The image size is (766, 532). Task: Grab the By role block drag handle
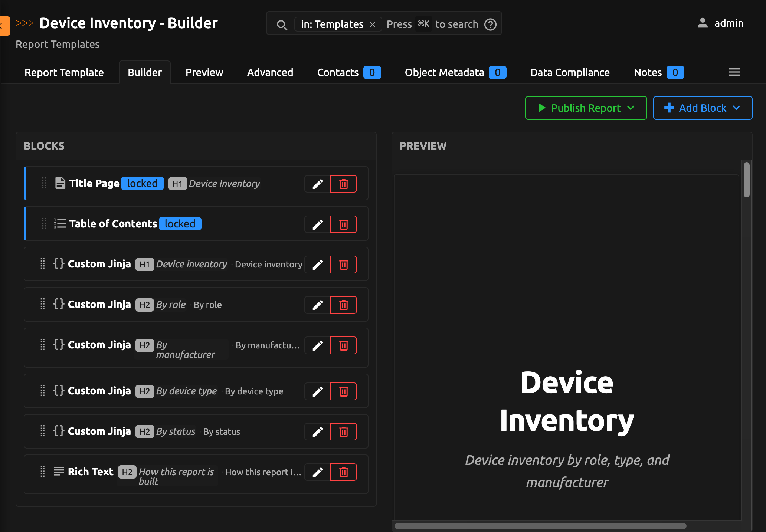43,304
